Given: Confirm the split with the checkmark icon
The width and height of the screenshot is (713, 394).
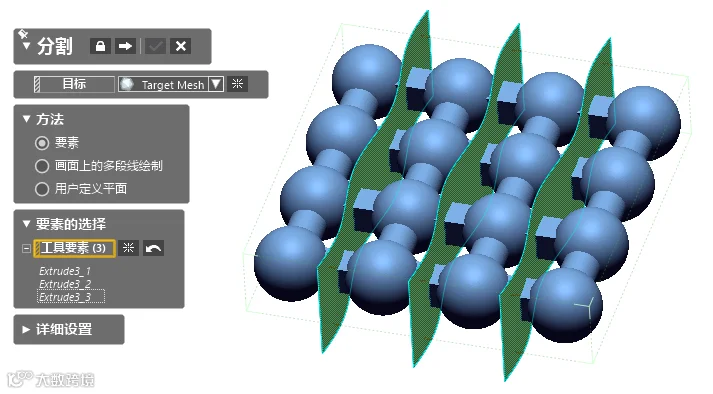Looking at the screenshot, I should point(156,46).
